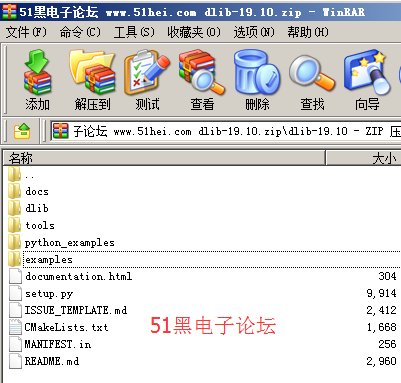
Task: Select the docs folder icon
Action: pos(14,191)
